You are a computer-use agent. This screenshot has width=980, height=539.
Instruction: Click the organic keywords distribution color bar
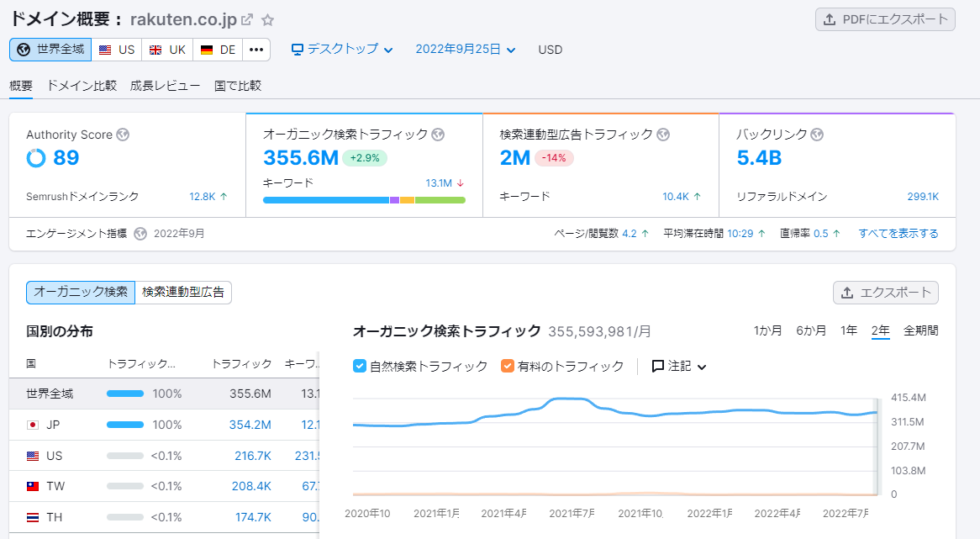point(364,200)
